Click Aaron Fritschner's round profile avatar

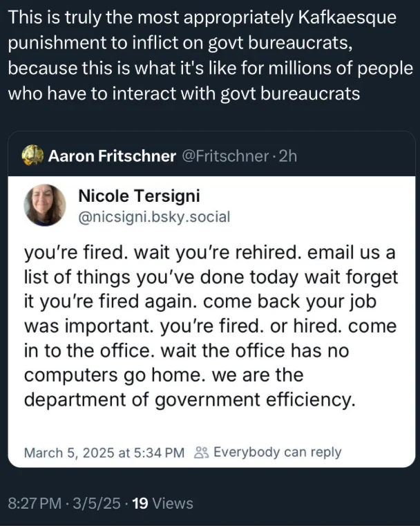pyautogui.click(x=32, y=156)
